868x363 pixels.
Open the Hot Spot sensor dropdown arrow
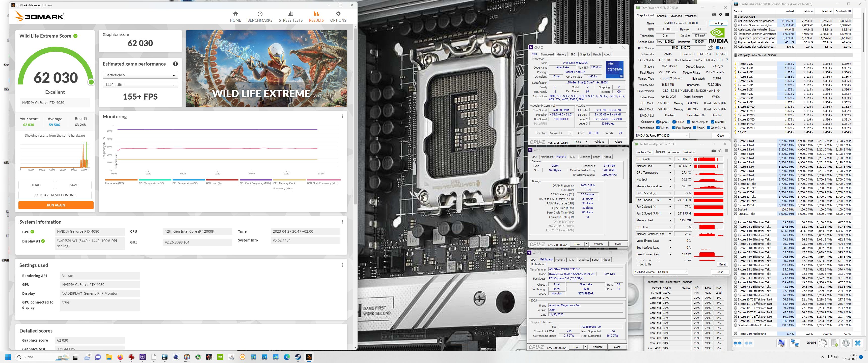tap(670, 179)
